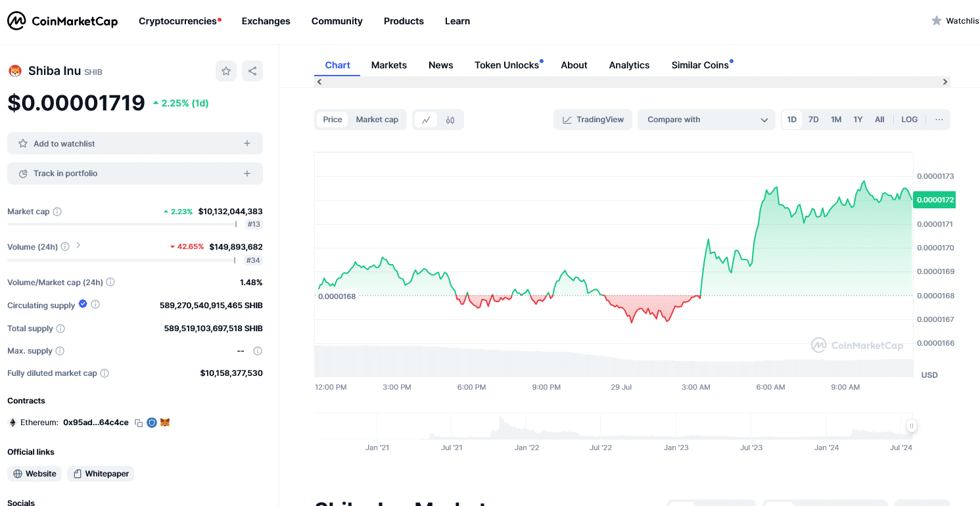
Task: Click the current price tag 0.0000172
Action: 935,200
